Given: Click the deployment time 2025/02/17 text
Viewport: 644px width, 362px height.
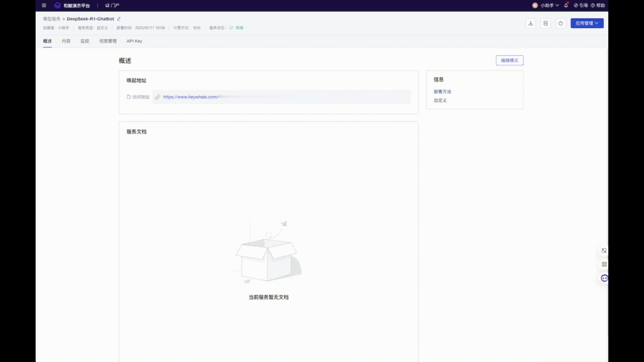Looking at the screenshot, I should (x=150, y=28).
